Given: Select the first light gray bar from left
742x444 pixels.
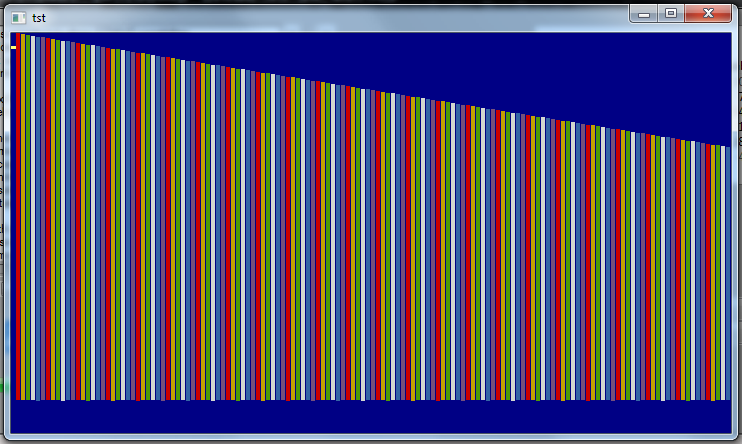Looking at the screenshot, I should pyautogui.click(x=35, y=200).
